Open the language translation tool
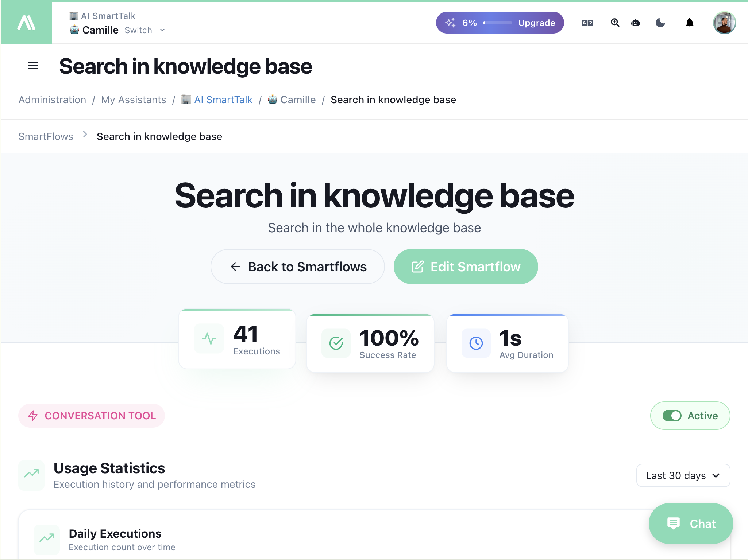 pos(587,23)
